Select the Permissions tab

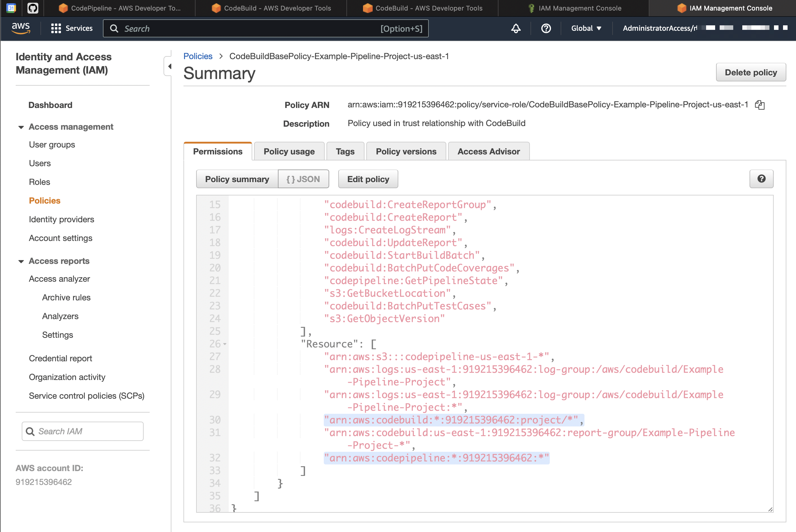(218, 151)
